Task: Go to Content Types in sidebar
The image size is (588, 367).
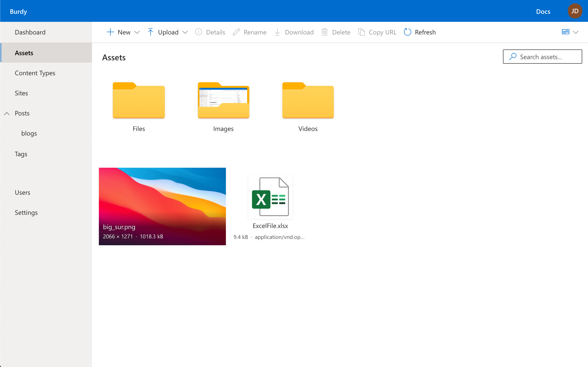Action: point(35,73)
